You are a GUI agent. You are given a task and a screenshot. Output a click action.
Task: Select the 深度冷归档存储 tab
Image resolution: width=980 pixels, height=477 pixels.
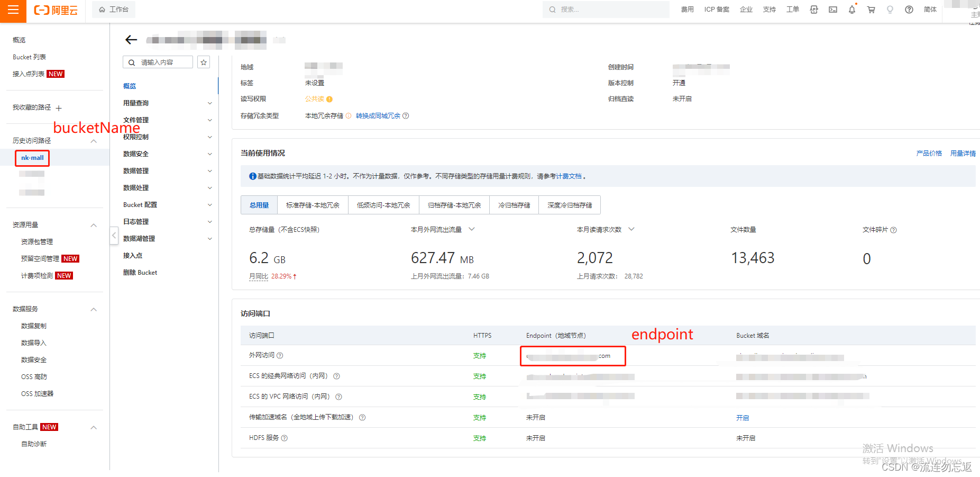[x=570, y=205]
